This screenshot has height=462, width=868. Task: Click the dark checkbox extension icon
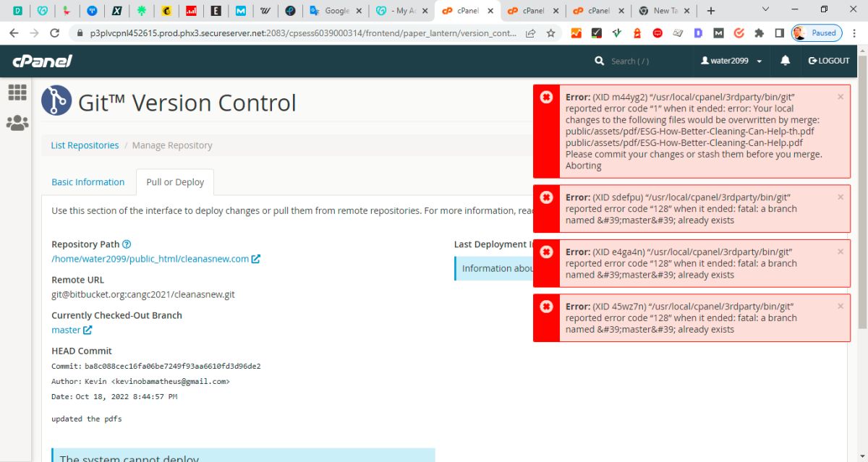click(x=597, y=33)
